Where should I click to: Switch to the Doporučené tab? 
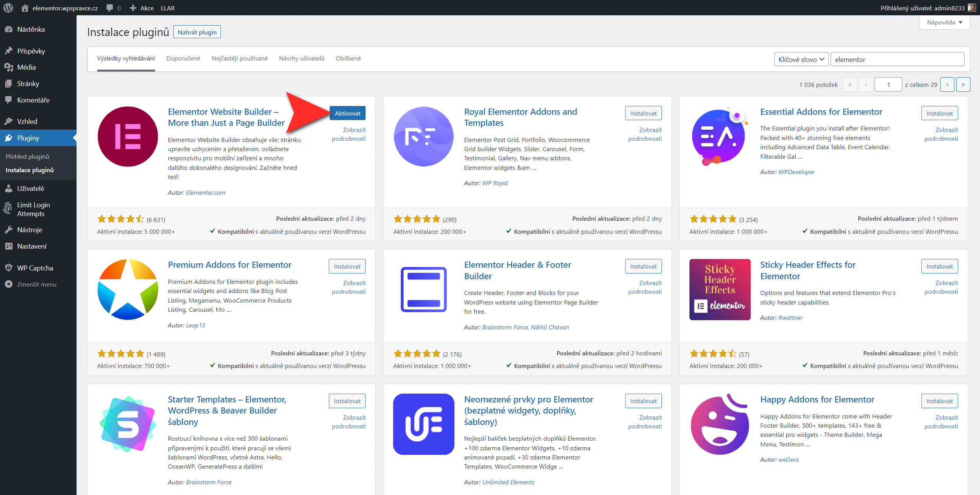[x=183, y=58]
